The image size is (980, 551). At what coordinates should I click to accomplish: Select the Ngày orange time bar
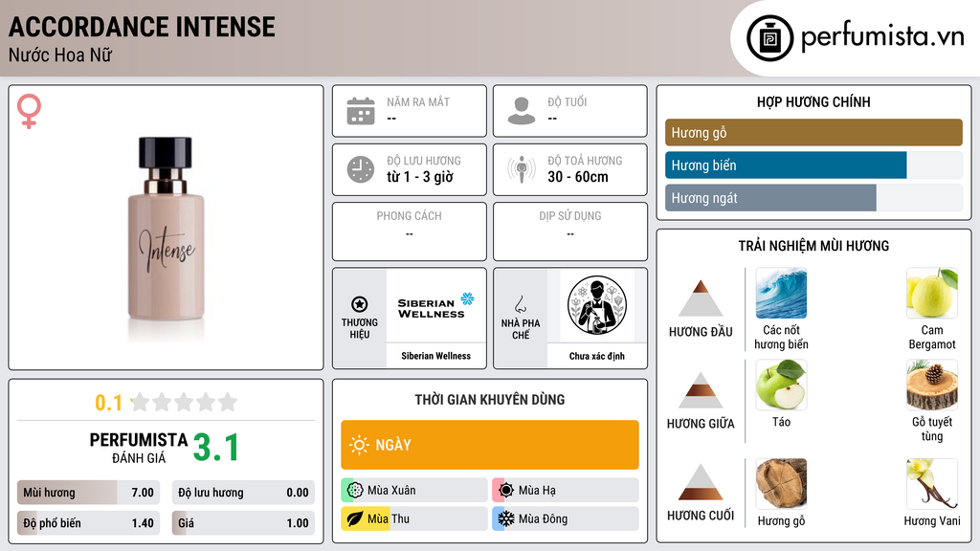click(489, 445)
